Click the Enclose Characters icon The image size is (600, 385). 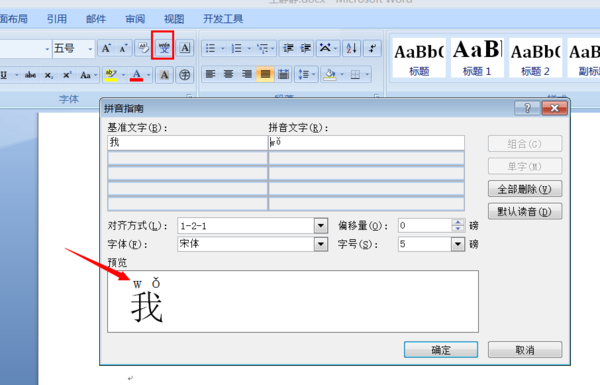185,75
